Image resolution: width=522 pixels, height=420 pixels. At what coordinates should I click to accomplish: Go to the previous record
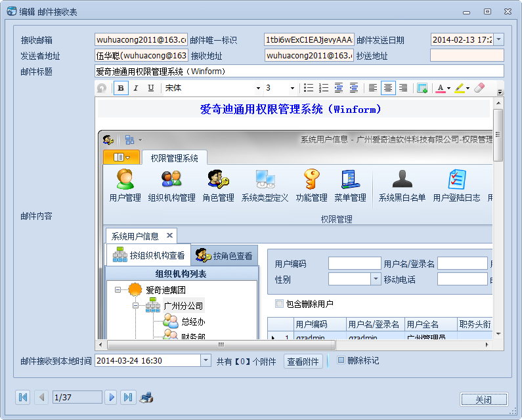click(41, 397)
